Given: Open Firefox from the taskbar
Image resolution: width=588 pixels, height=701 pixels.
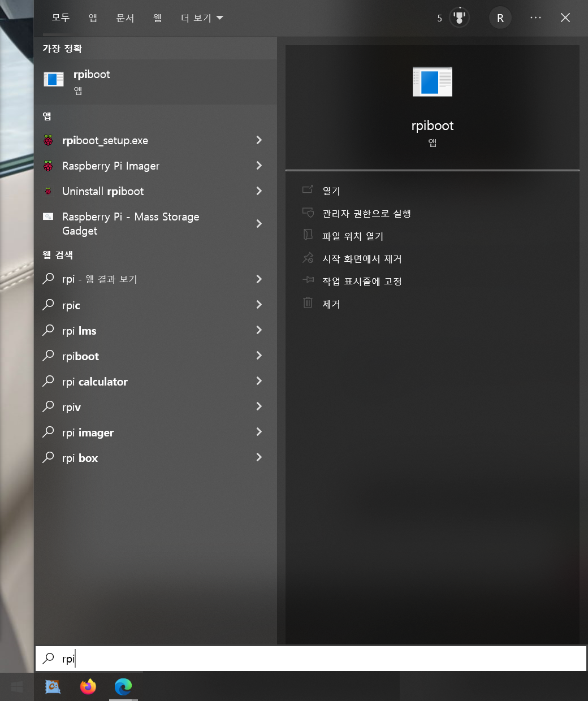Looking at the screenshot, I should (88, 686).
